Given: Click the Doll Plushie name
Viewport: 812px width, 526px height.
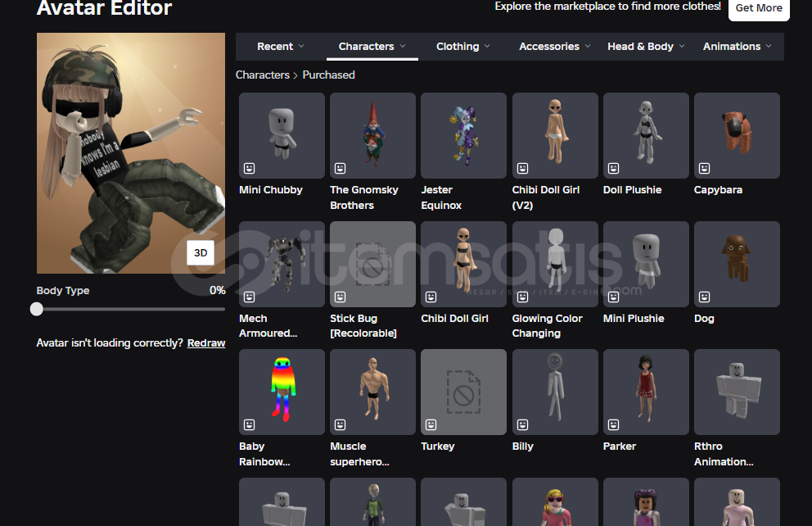Looking at the screenshot, I should point(632,190).
